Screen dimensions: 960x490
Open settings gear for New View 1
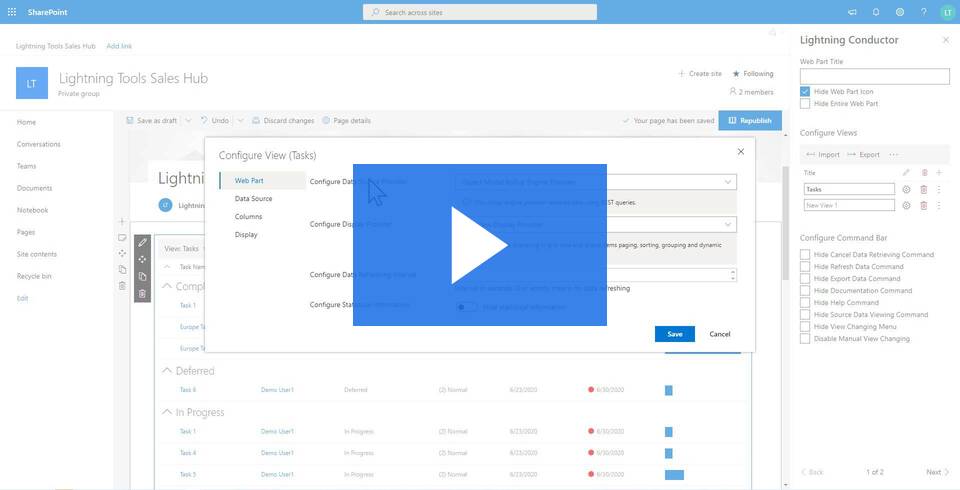pos(907,205)
